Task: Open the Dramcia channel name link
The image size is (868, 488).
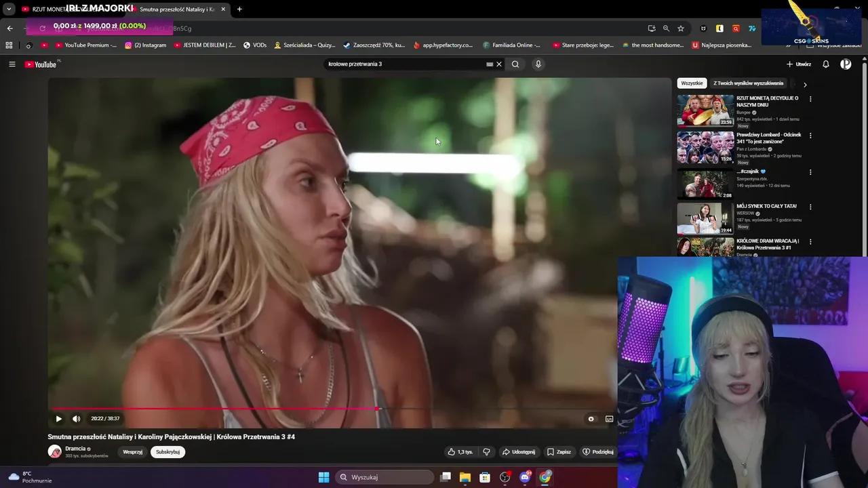Action: click(x=75, y=449)
